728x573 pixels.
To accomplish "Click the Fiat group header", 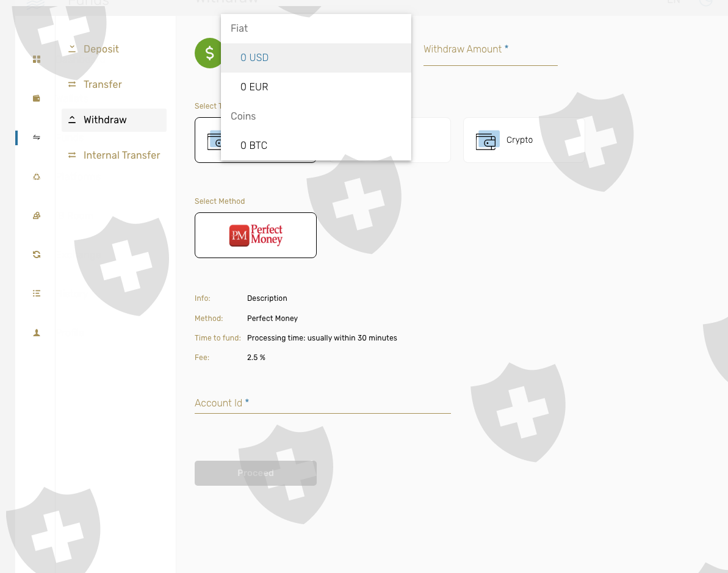I will point(315,28).
